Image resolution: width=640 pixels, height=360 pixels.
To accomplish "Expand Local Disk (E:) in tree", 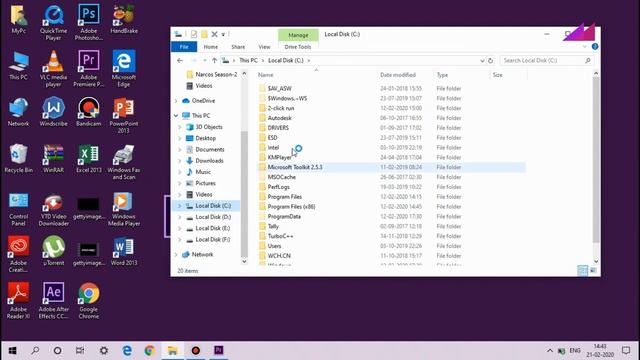I will point(180,229).
